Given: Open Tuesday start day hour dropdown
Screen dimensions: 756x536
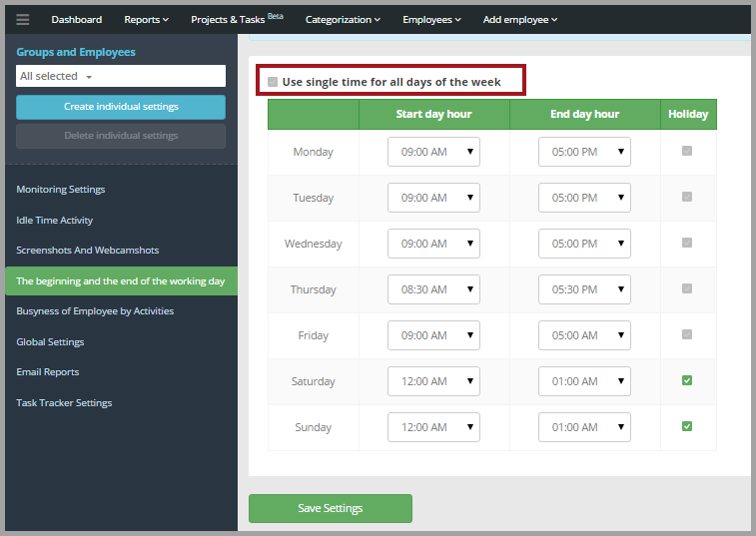Looking at the screenshot, I should 433,198.
